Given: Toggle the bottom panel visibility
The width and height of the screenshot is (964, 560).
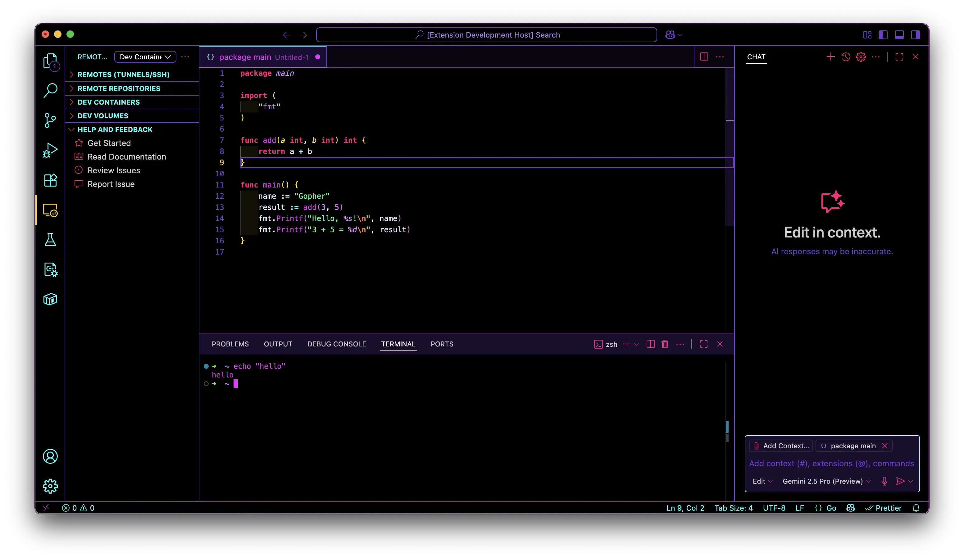Looking at the screenshot, I should pos(899,35).
